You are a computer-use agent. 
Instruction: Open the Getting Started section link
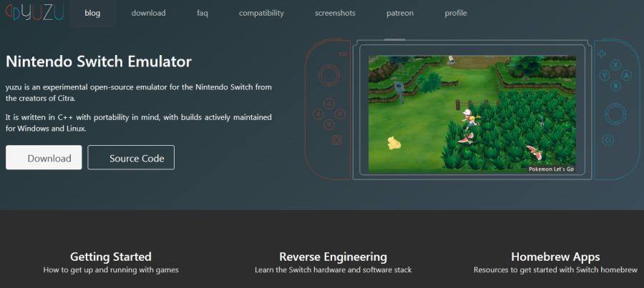[x=111, y=257]
